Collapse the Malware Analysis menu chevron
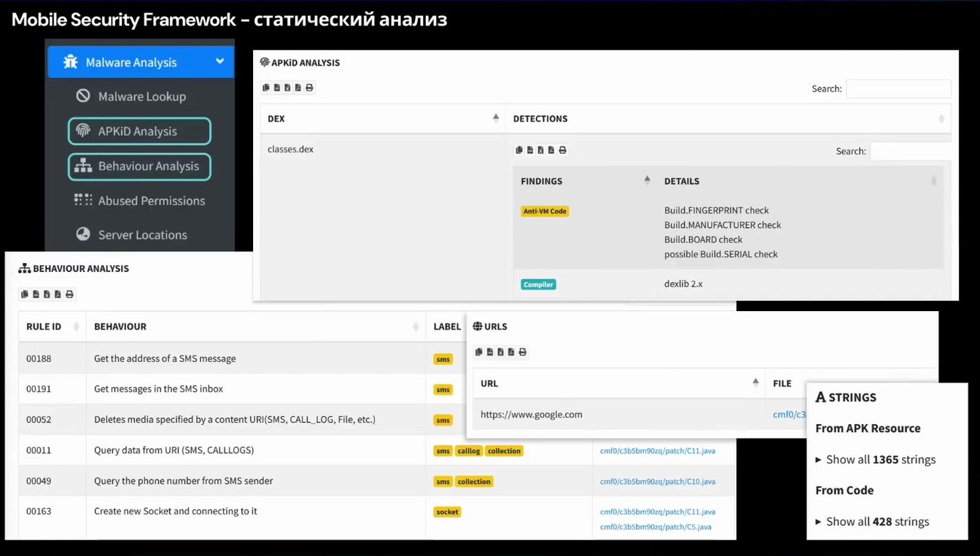 [219, 62]
